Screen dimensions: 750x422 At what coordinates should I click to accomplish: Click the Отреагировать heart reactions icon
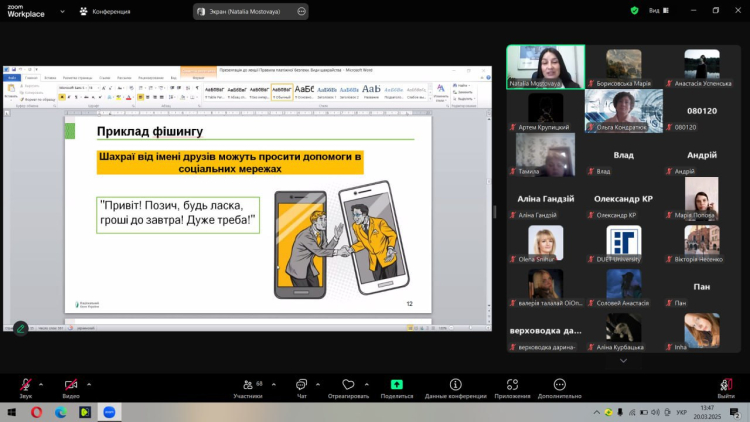coord(348,386)
